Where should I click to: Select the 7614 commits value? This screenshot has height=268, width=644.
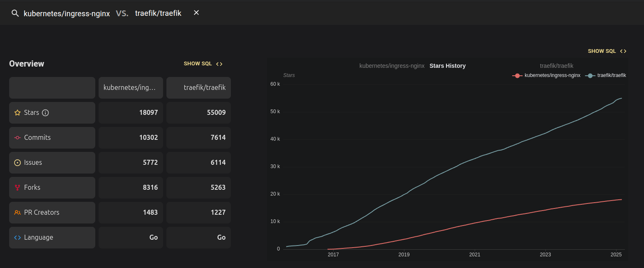point(218,138)
